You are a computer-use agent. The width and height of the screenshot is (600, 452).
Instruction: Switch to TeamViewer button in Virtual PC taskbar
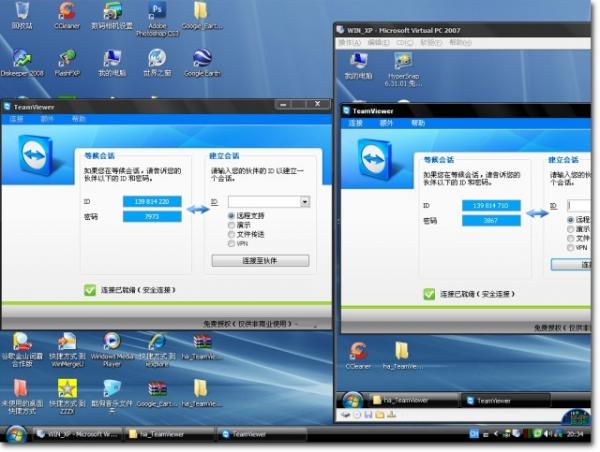click(x=505, y=401)
